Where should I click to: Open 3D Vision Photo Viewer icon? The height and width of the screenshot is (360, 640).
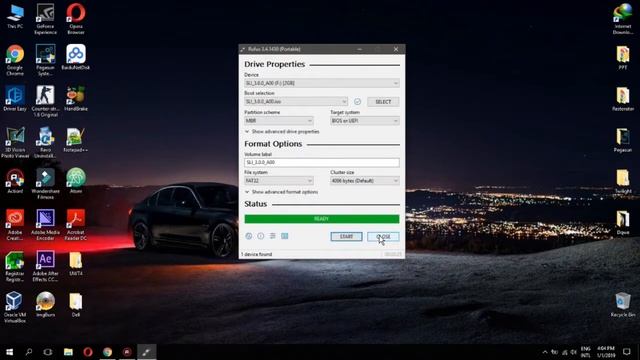(15, 142)
